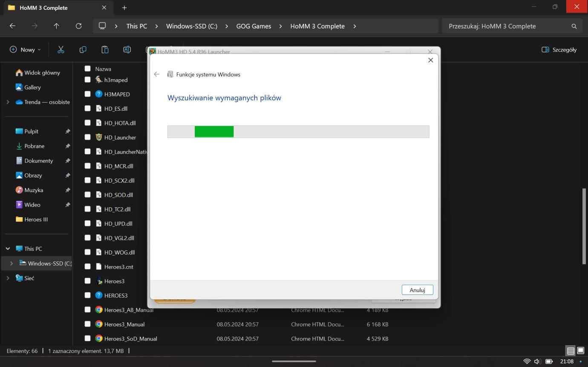Open a new tab with plus button

pos(124,8)
